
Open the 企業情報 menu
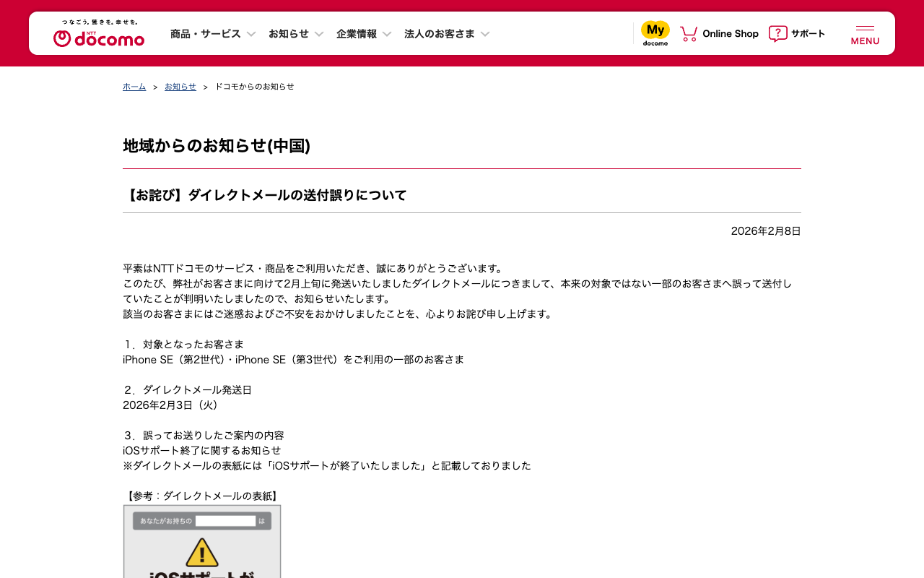coord(357,34)
